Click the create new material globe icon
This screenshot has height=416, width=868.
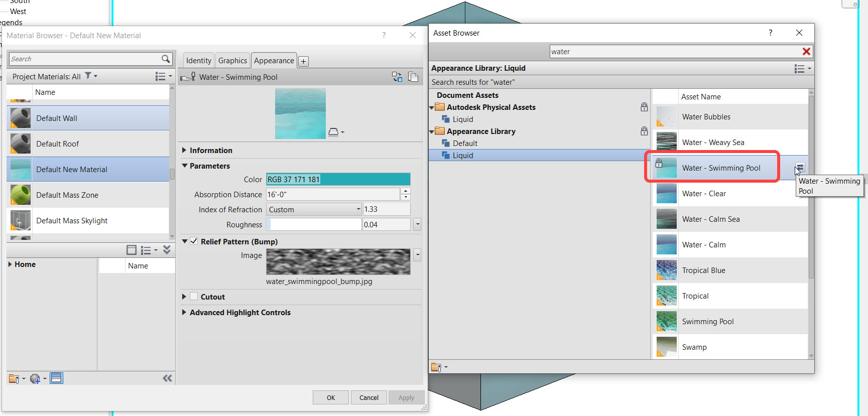(38, 378)
